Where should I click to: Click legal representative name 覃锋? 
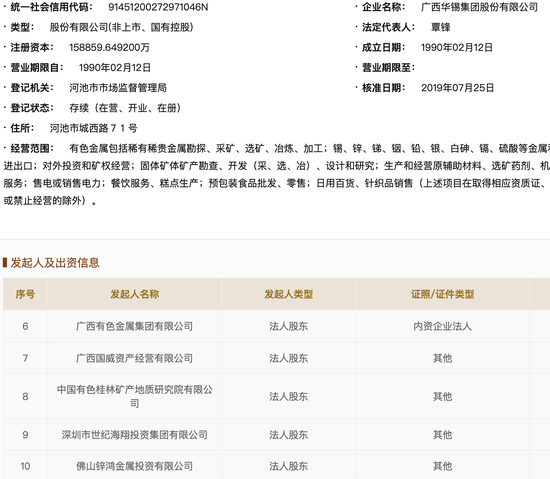[441, 27]
